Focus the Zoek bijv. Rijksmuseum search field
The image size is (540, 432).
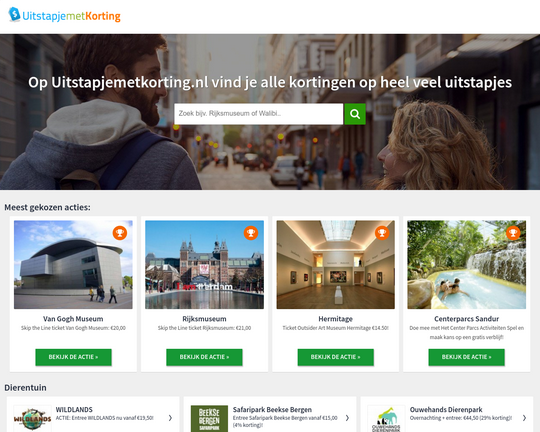tap(259, 114)
